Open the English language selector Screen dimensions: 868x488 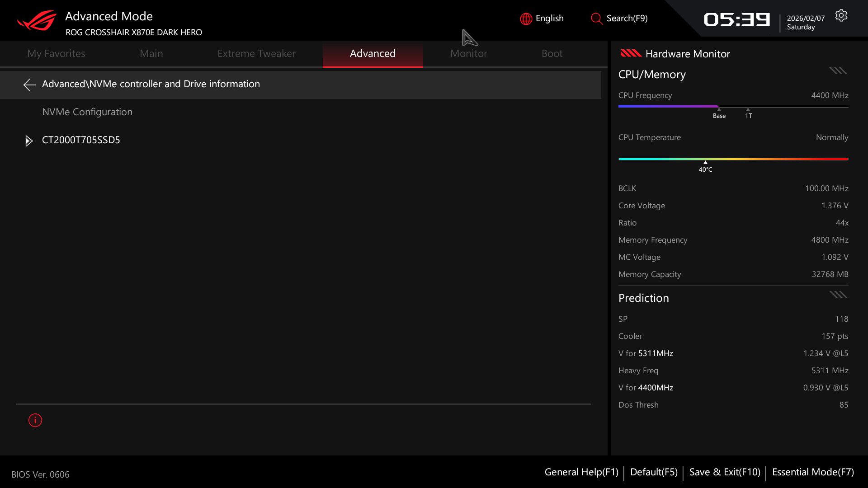click(x=549, y=19)
